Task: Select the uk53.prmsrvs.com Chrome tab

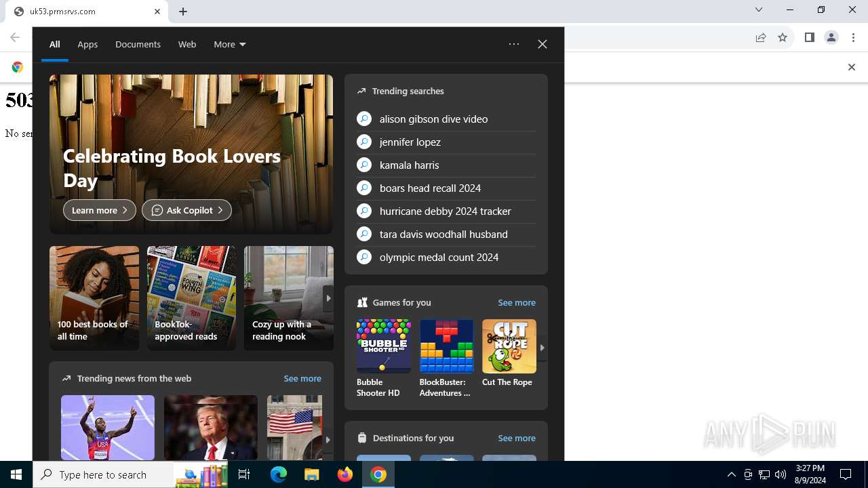Action: (x=85, y=12)
